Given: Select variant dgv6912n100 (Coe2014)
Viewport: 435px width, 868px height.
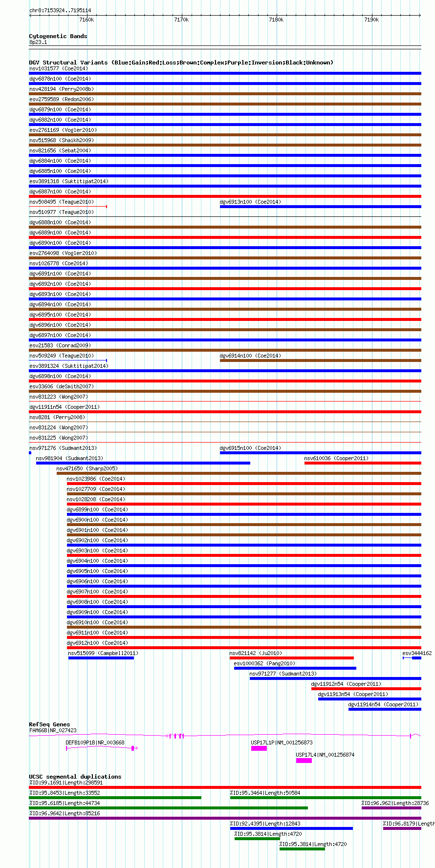Looking at the screenshot, I should [x=244, y=648].
